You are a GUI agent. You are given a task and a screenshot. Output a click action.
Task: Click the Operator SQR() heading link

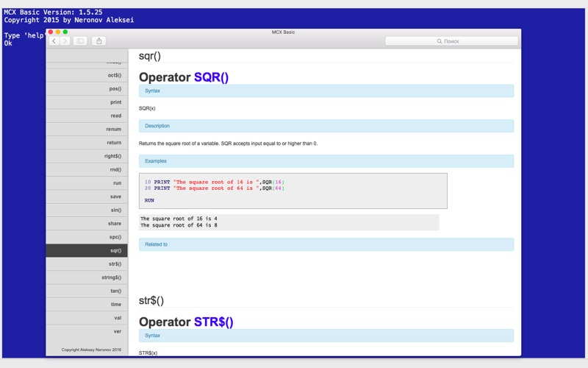tap(211, 77)
